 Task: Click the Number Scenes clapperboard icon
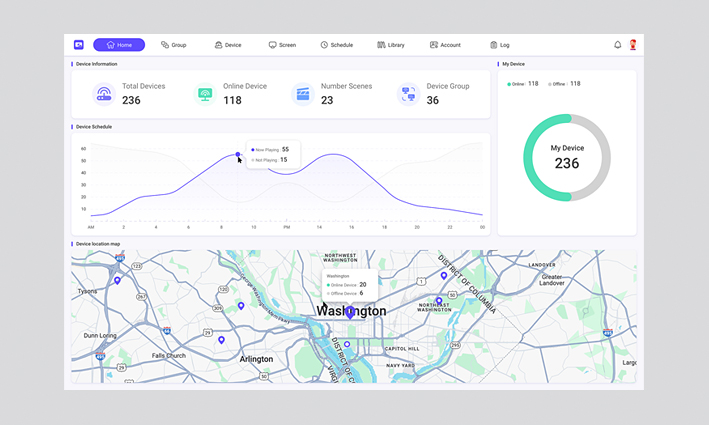click(302, 94)
